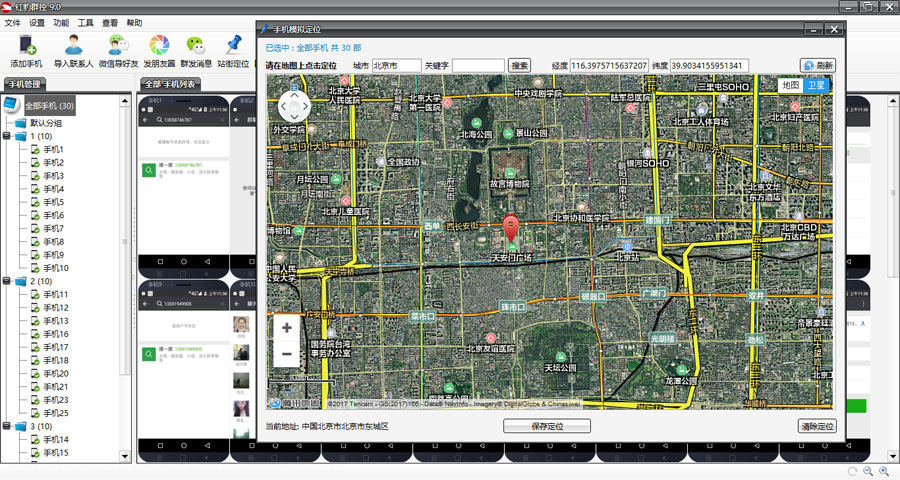This screenshot has width=900, height=480.
Task: Switch map to 卫星 view
Action: pos(816,85)
